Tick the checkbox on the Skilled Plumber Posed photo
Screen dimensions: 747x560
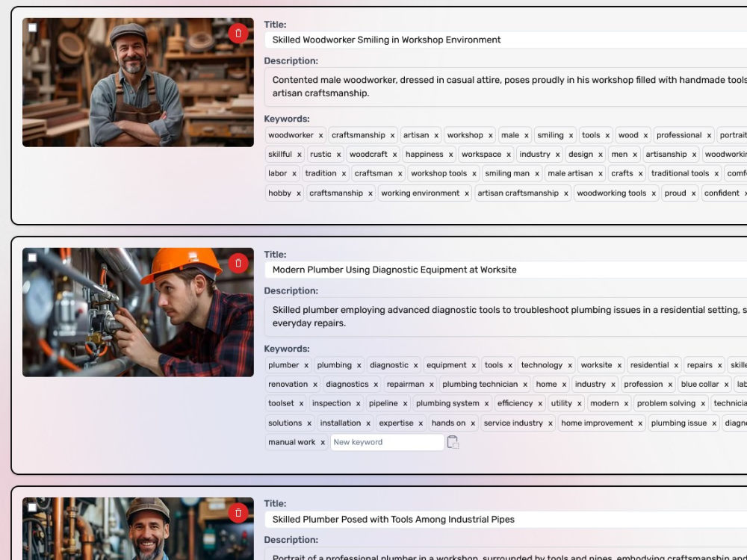(32, 507)
